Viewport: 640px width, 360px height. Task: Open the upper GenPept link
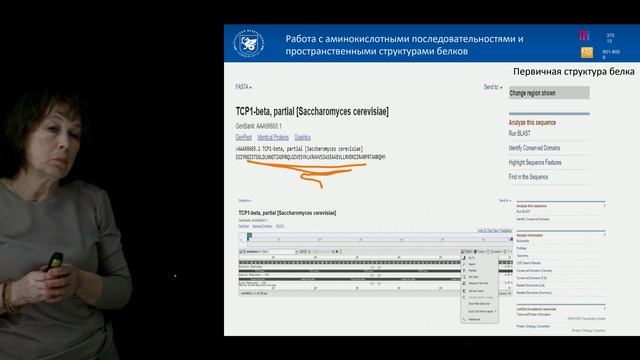(244, 137)
